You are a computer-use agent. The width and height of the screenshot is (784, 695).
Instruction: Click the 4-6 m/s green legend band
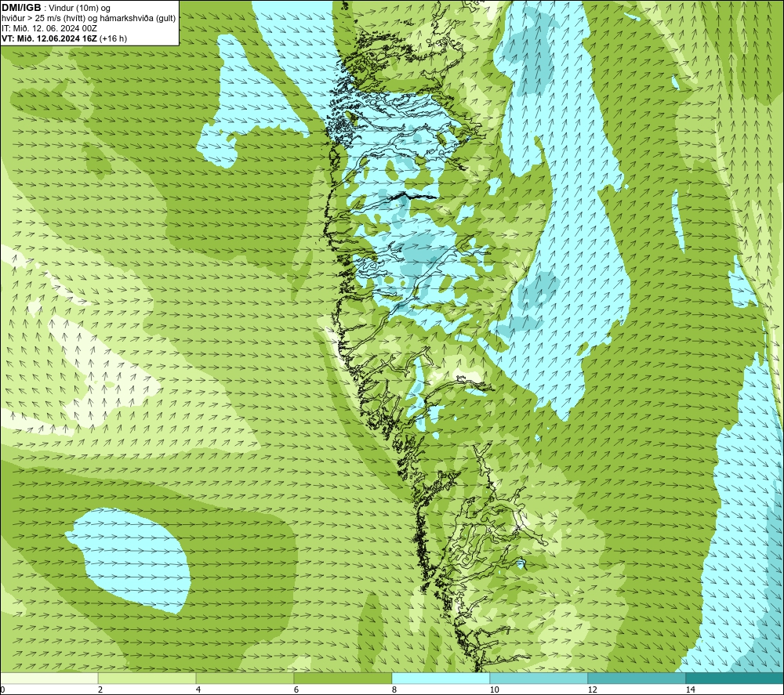tap(245, 678)
